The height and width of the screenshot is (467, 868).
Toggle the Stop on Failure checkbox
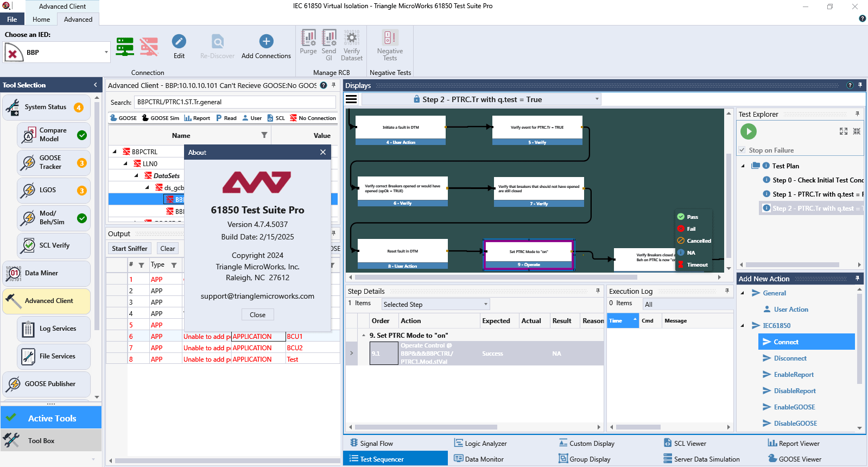point(742,150)
